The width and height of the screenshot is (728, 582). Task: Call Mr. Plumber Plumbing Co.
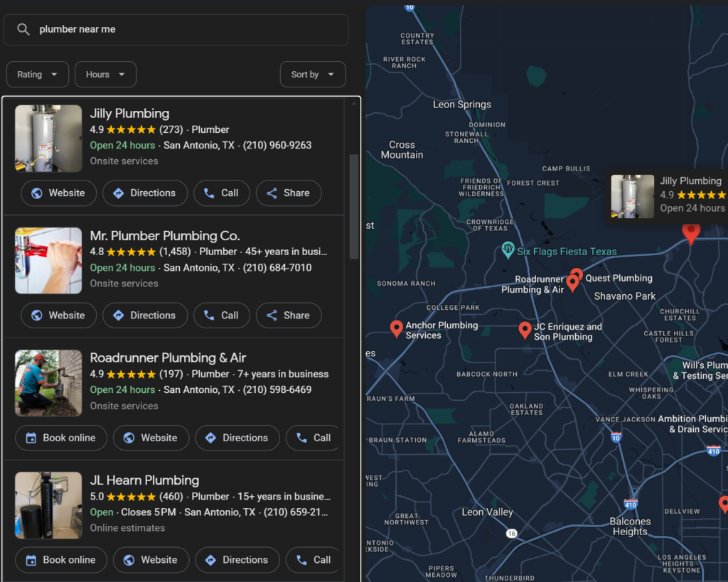pos(222,316)
